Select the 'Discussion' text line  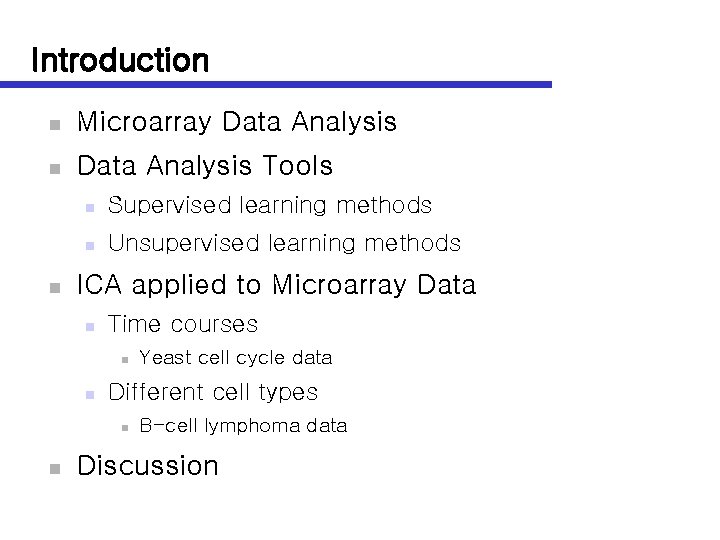(x=148, y=466)
